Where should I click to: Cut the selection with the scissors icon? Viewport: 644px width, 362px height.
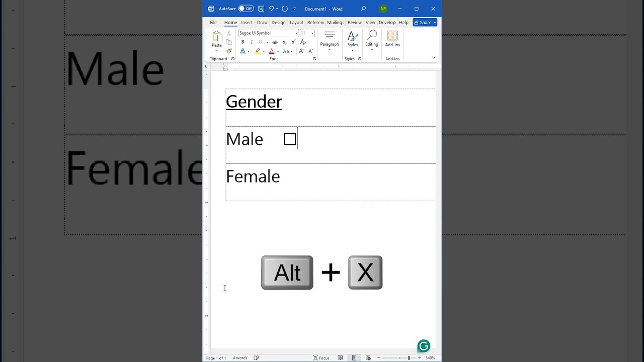229,33
